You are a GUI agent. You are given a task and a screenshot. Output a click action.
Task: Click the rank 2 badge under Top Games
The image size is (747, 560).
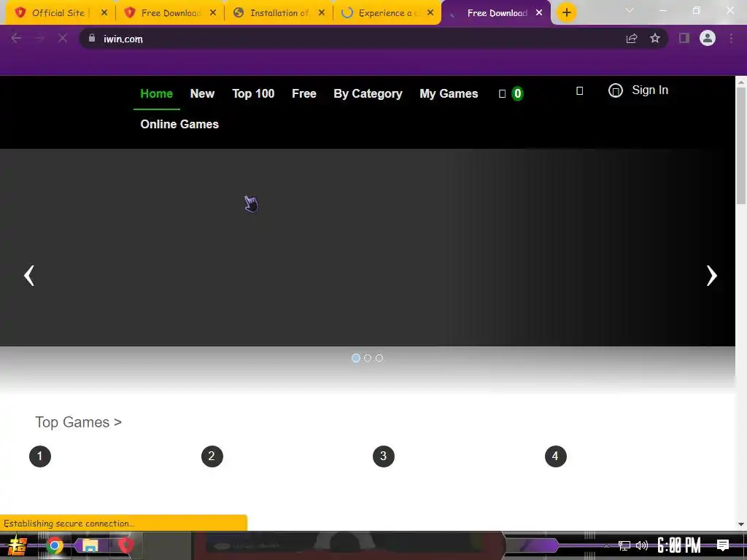tap(212, 456)
